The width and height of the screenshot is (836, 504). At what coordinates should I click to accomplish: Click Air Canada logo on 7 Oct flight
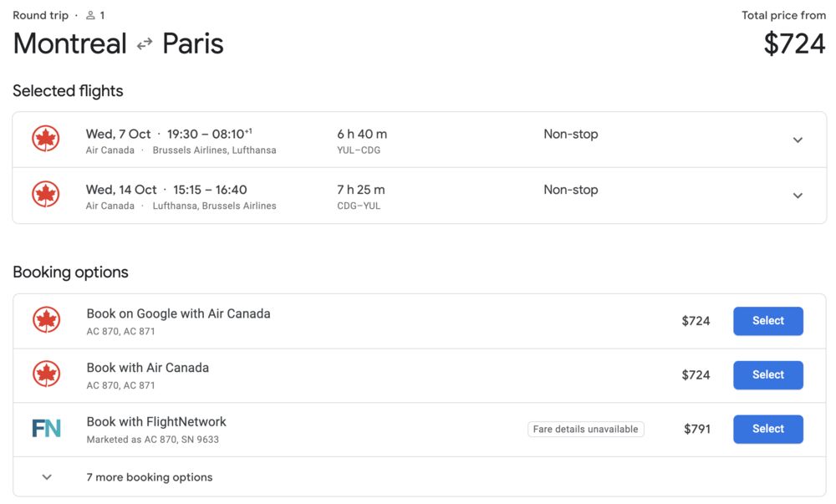(46, 139)
